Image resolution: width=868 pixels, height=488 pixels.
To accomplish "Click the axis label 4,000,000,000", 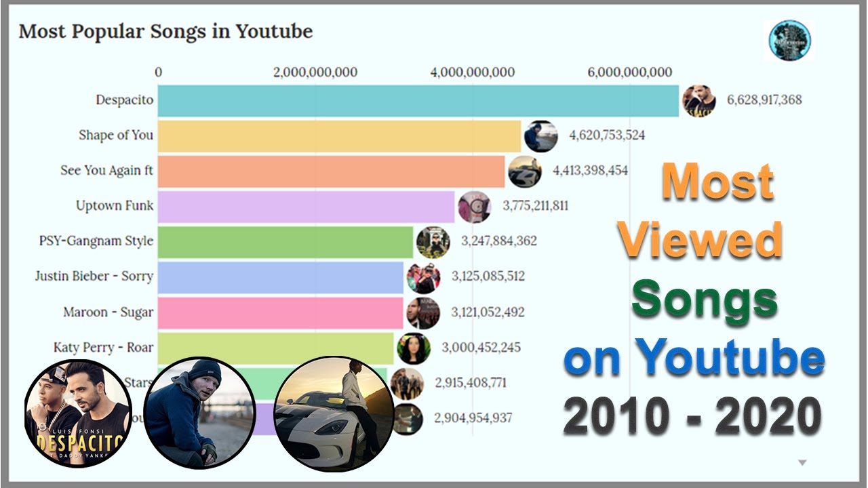I will (x=473, y=73).
